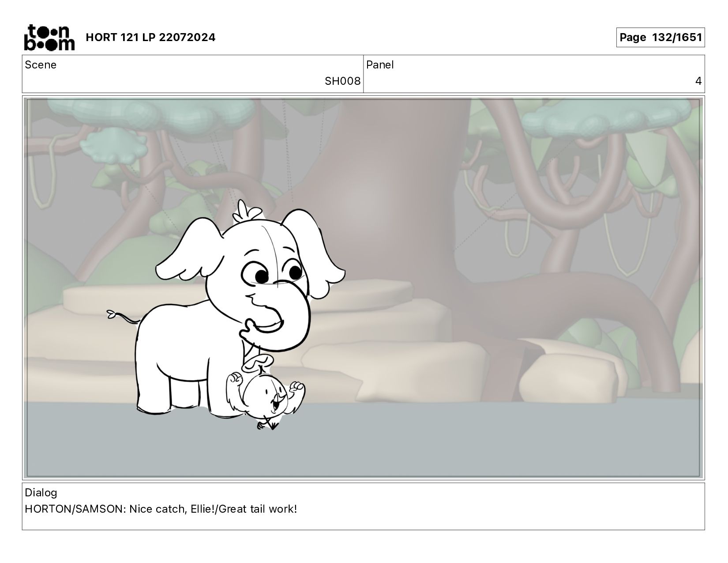Click the "Dialog" label
This screenshot has height=563, width=728.
coord(41,493)
